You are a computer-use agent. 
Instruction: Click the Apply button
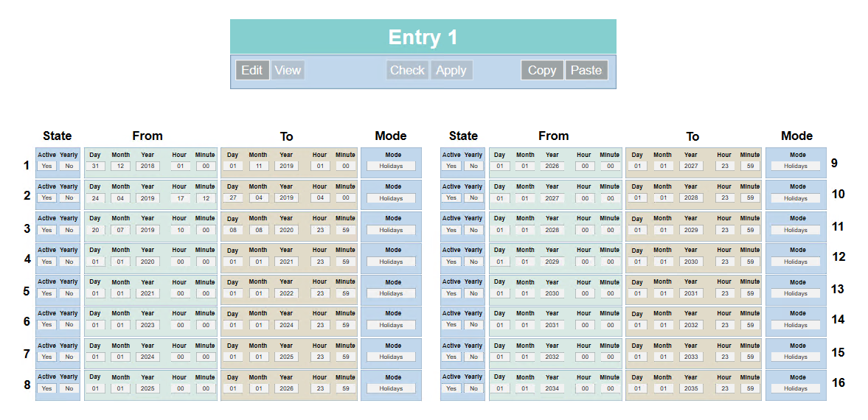451,70
